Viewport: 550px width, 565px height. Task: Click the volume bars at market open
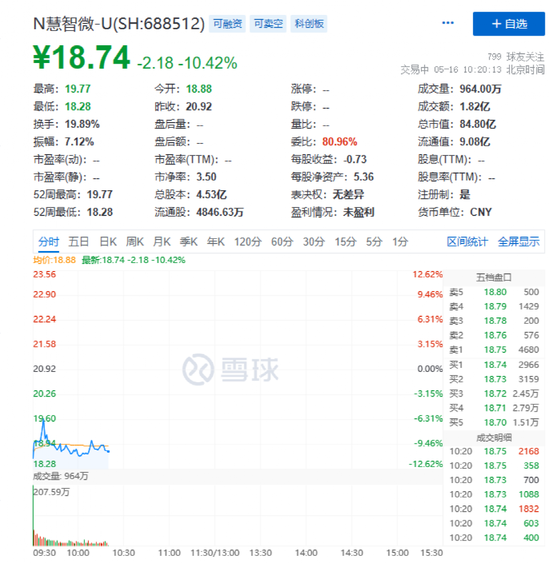pyautogui.click(x=34, y=516)
